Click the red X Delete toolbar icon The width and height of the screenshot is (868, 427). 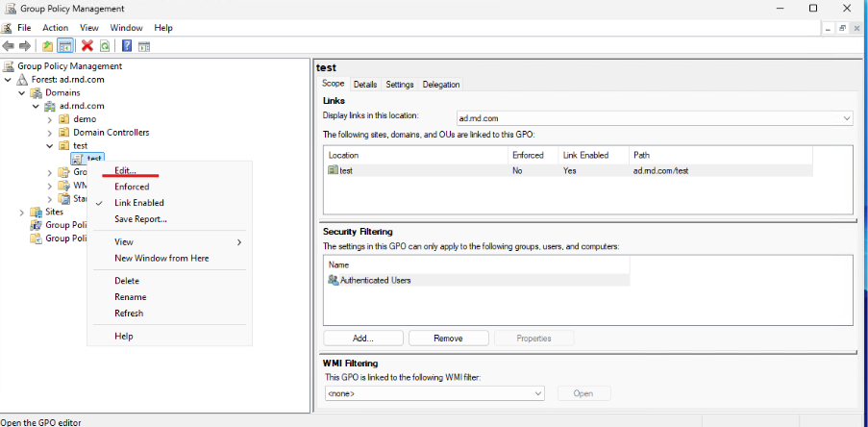click(x=87, y=45)
